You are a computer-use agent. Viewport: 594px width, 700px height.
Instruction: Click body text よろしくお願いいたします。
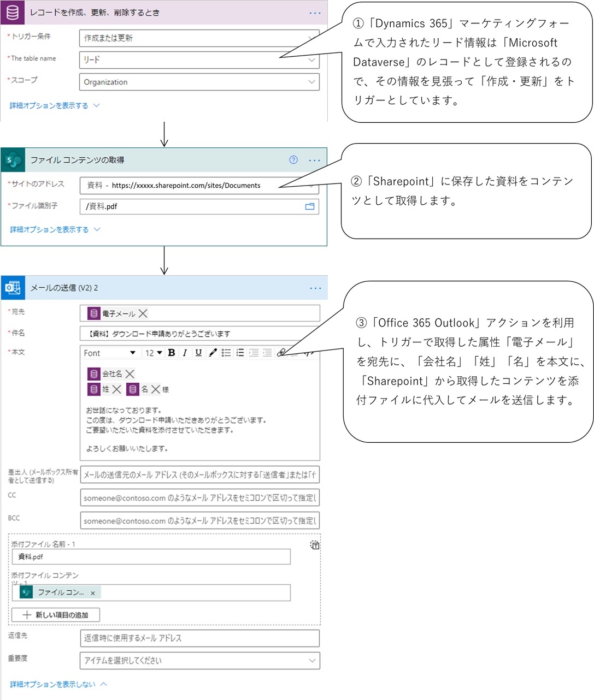click(x=127, y=449)
